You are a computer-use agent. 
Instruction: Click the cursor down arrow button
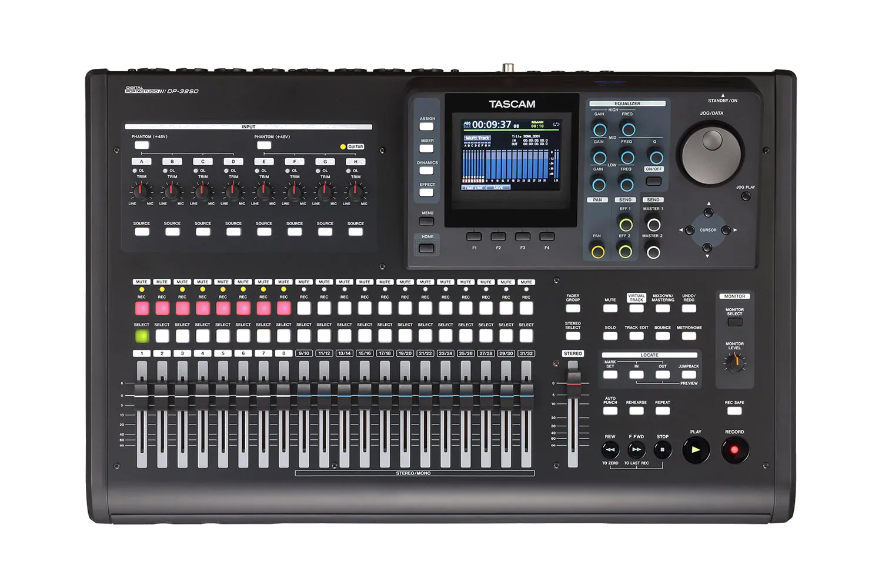click(x=708, y=248)
